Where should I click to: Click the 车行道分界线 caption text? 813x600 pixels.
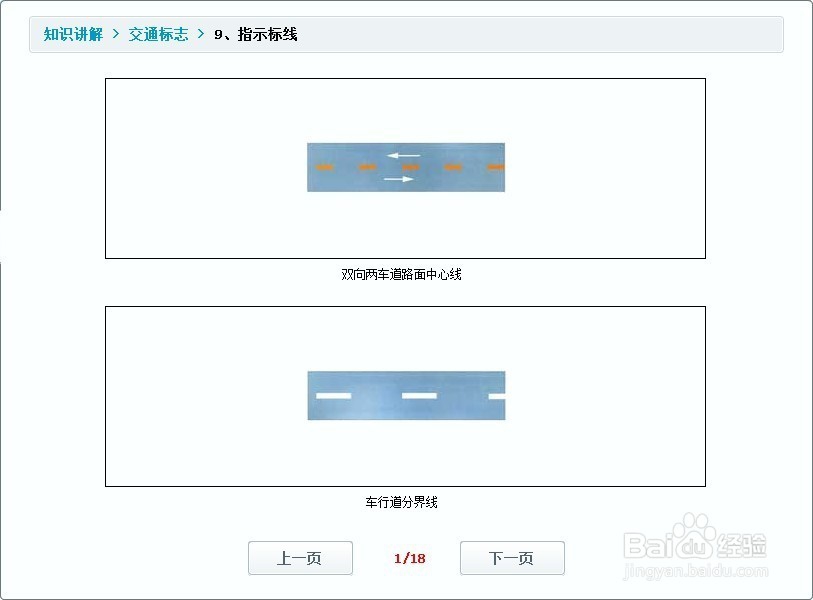pos(401,502)
